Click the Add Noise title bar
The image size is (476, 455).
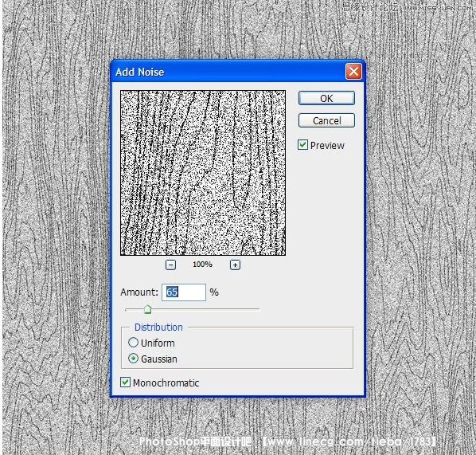point(238,72)
